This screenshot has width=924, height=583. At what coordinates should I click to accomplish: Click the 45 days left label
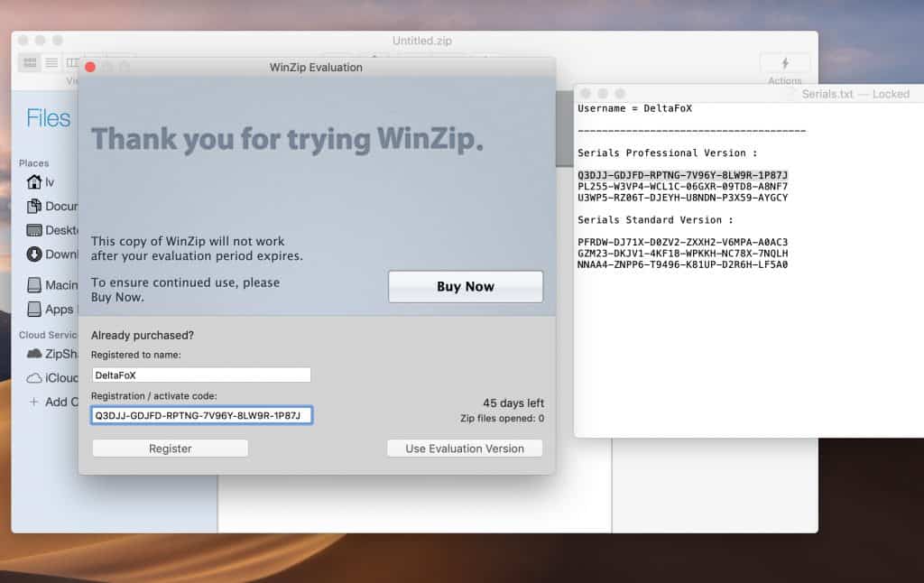[x=513, y=403]
